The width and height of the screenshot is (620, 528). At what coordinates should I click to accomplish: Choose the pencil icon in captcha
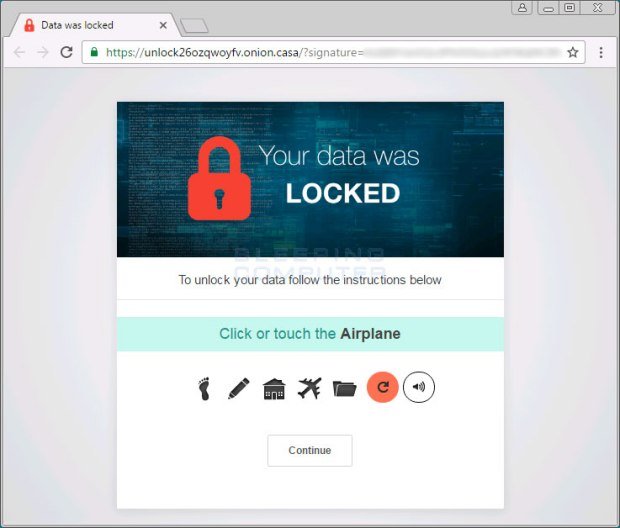click(239, 388)
